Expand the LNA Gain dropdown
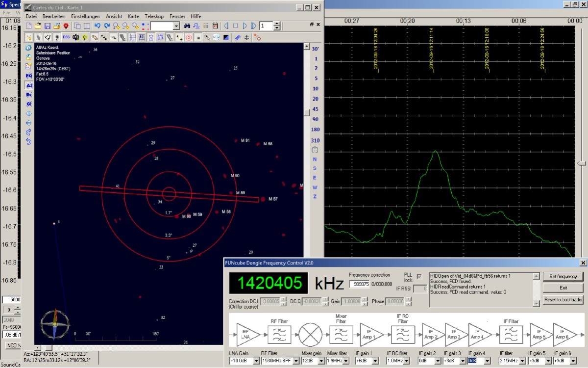 [255, 361]
